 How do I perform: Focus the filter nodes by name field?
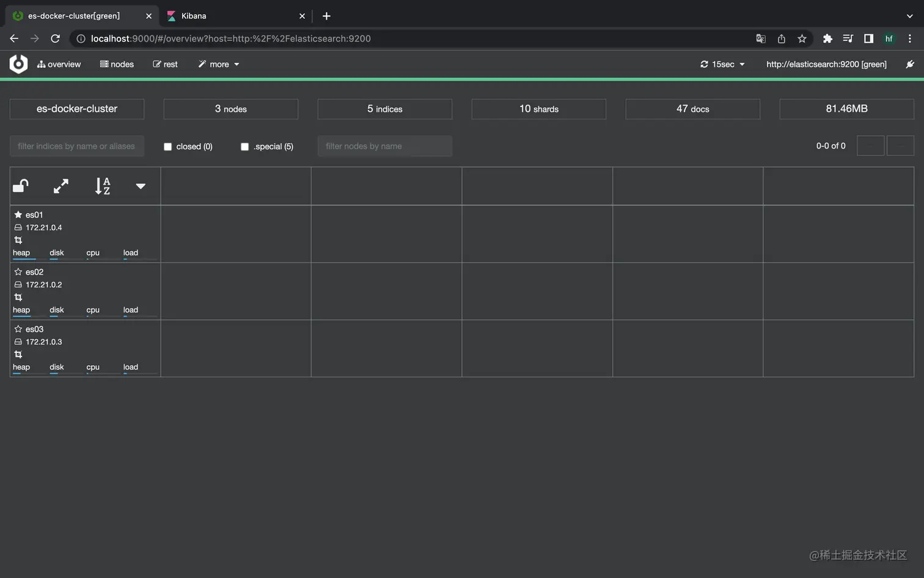click(385, 146)
